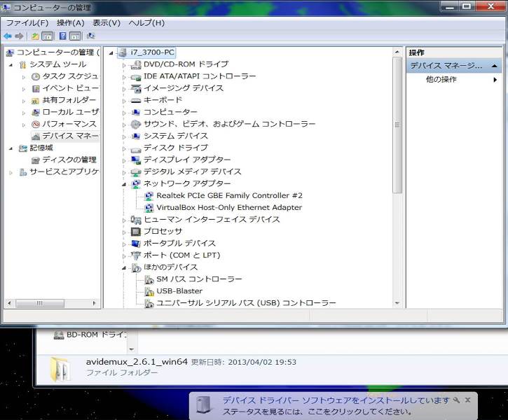Click the イメージング デバイス camera icon
The height and width of the screenshot is (420, 508).
tap(135, 88)
